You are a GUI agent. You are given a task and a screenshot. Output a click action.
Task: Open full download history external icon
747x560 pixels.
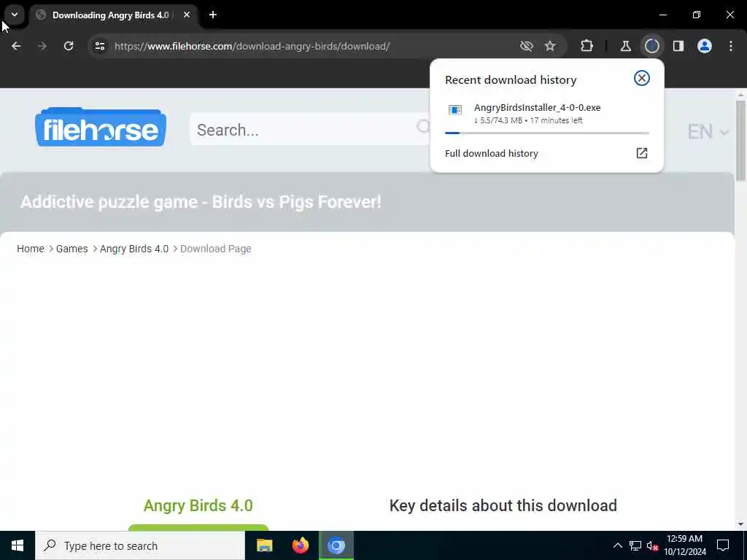(x=642, y=153)
